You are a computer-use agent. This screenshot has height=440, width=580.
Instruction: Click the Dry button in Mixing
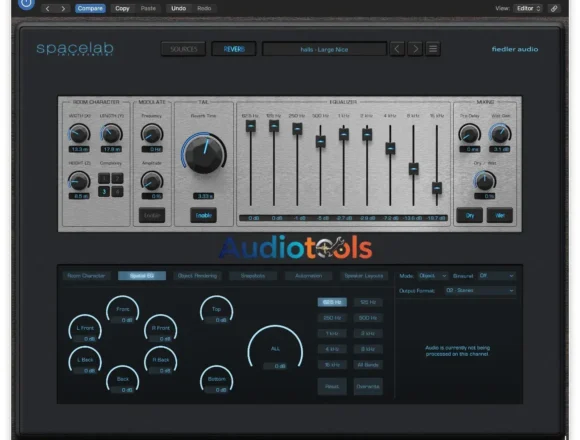coord(470,215)
